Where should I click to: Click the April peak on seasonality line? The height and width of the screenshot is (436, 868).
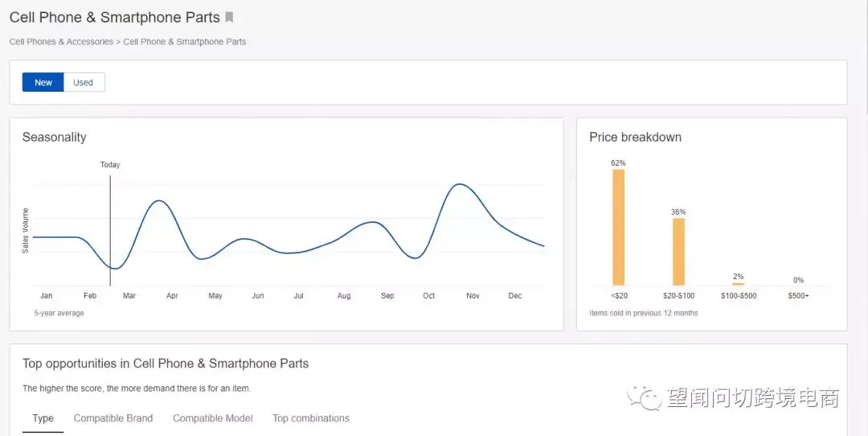[159, 201]
